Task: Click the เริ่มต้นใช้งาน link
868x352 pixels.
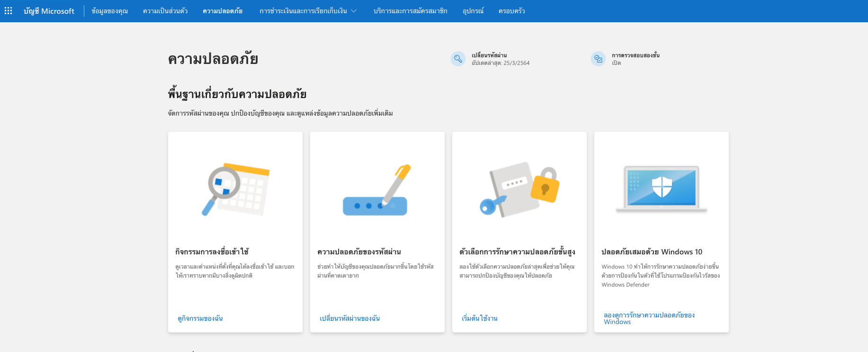Action: tap(480, 318)
